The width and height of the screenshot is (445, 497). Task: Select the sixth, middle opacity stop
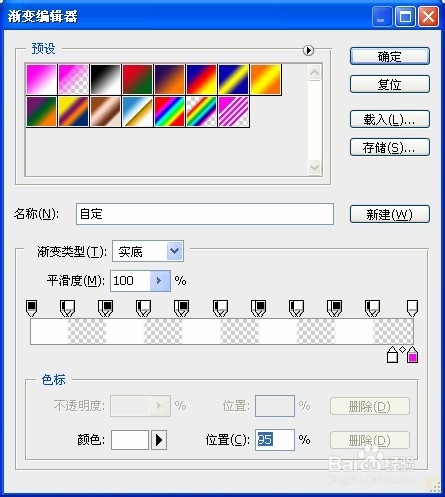(x=220, y=308)
